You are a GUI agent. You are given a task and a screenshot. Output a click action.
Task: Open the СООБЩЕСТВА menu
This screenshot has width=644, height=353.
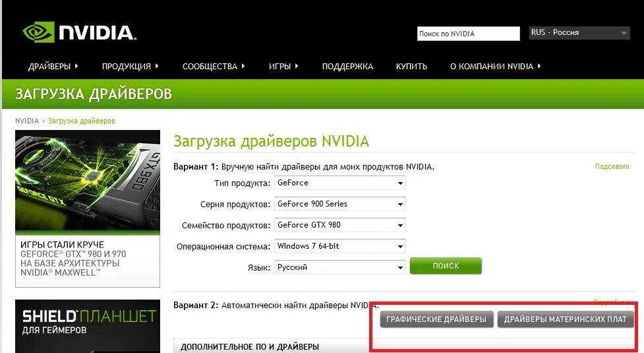(210, 67)
